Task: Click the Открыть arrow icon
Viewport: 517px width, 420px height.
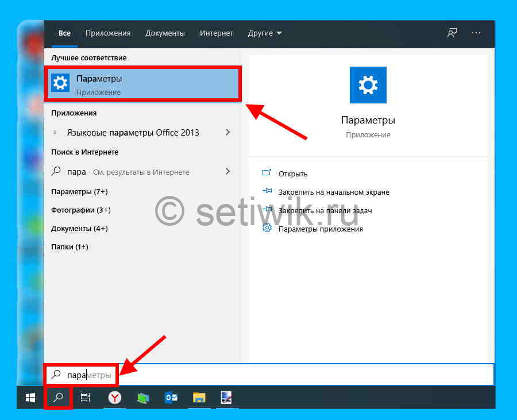Action: pos(267,173)
